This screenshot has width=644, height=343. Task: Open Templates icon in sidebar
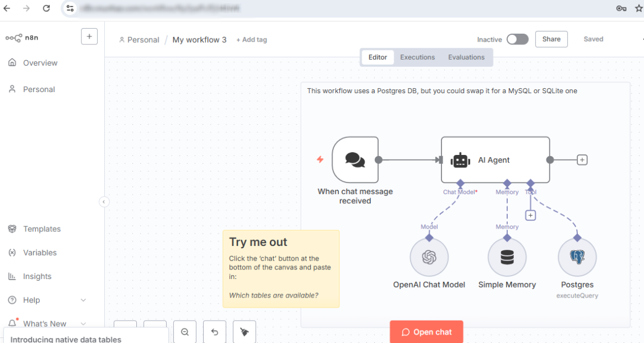(x=12, y=229)
